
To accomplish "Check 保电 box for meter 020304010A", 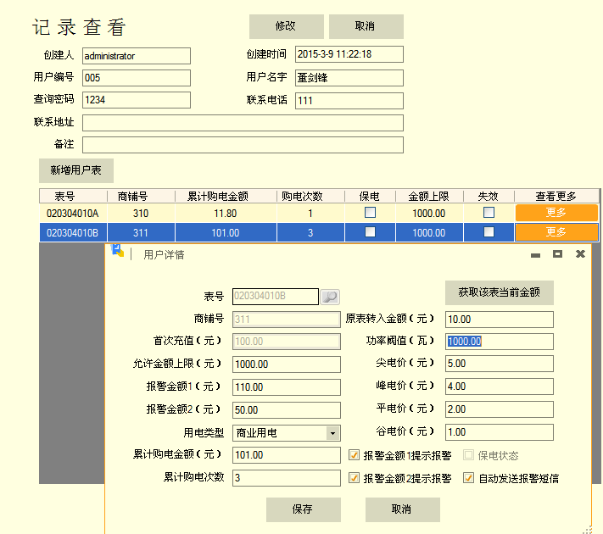I will coord(369,213).
